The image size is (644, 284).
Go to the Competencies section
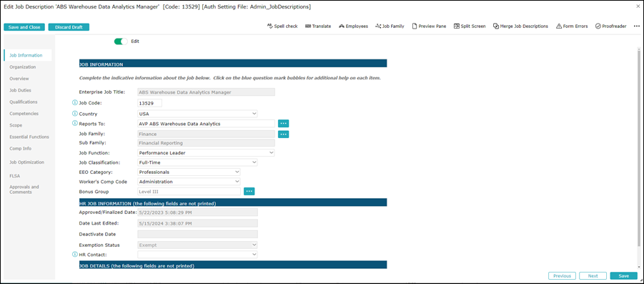pos(24,114)
